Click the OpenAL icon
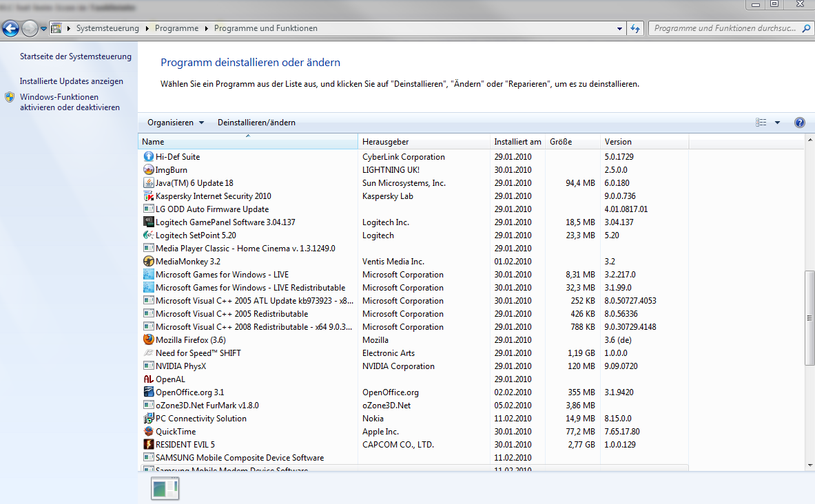Viewport: 815px width, 504px height. click(x=149, y=379)
